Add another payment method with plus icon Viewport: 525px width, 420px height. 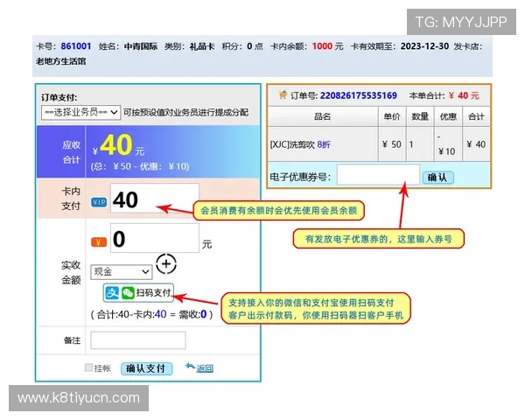[x=166, y=264]
